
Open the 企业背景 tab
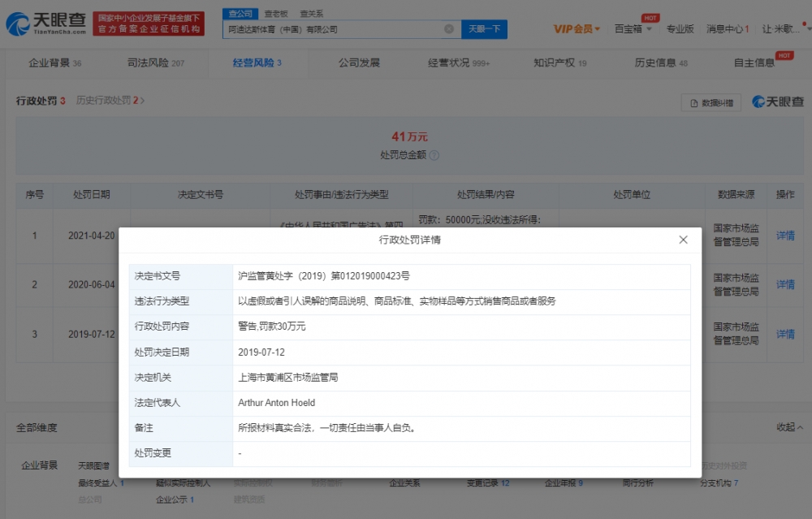55,63
